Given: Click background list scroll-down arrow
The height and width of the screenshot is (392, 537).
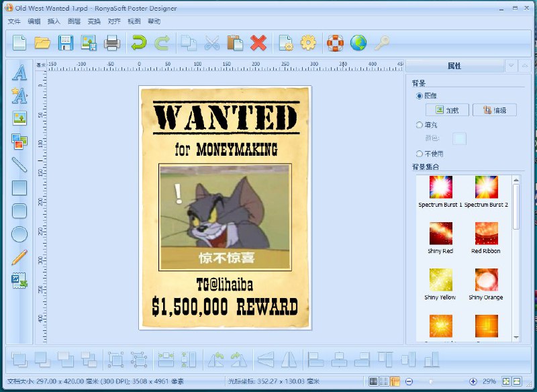Looking at the screenshot, I should 516,338.
